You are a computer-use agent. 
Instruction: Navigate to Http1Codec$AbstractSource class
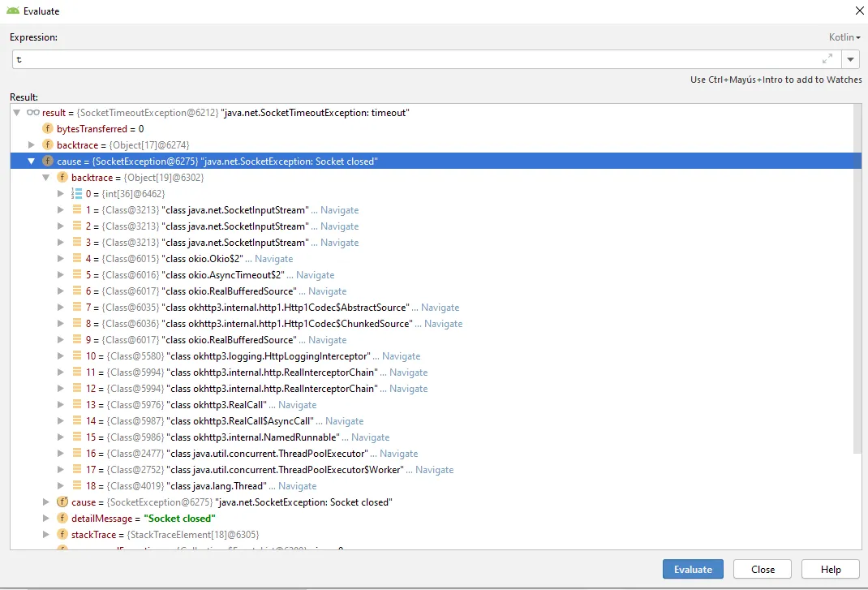(x=440, y=308)
